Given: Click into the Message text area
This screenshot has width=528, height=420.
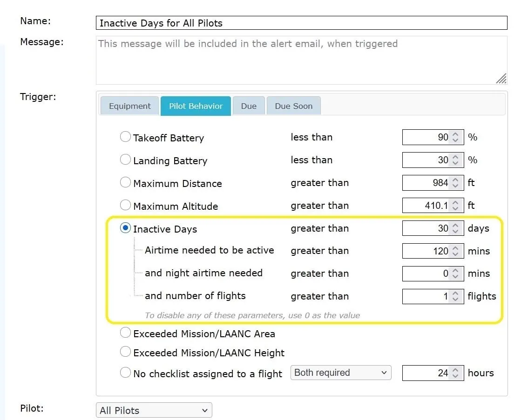Looking at the screenshot, I should tap(301, 60).
